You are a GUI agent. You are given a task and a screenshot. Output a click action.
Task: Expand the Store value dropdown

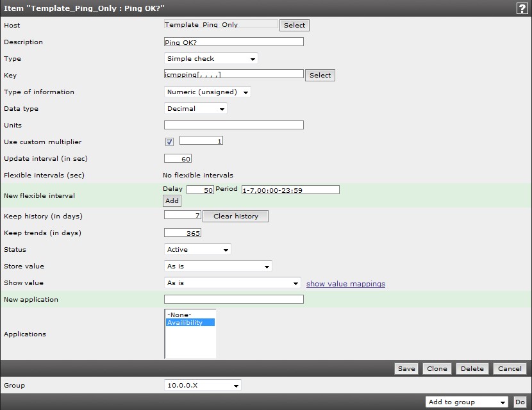pos(218,266)
